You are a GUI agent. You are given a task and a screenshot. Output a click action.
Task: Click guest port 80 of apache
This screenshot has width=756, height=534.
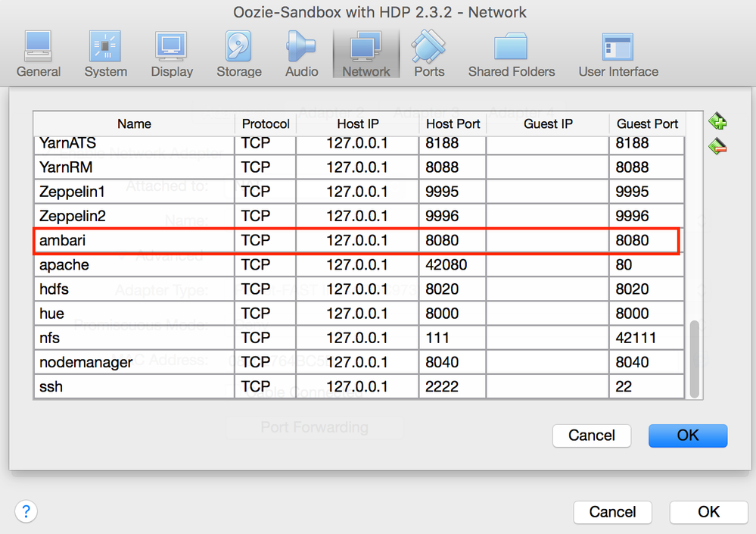[x=646, y=264]
